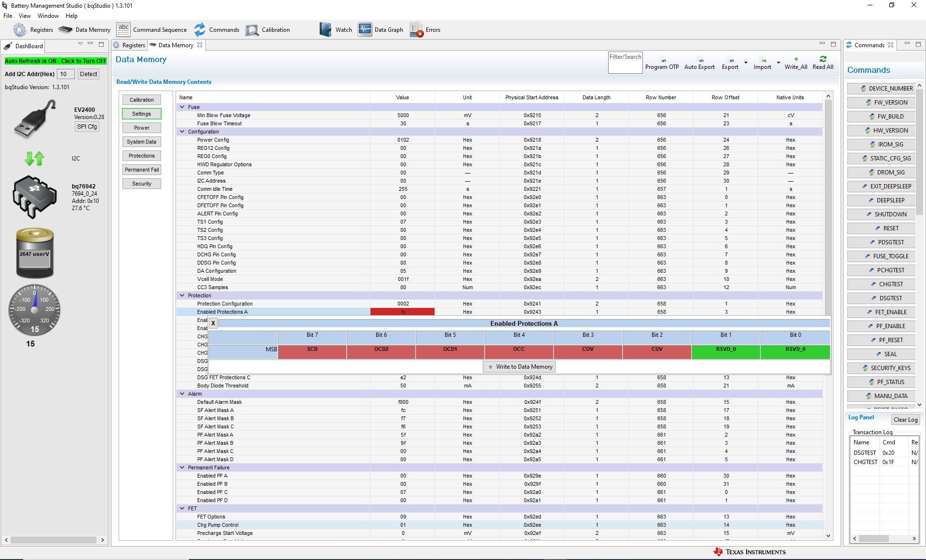Click the DashBoard horizontal scrollbar
Screen dimensions: 926x560
pos(54,540)
